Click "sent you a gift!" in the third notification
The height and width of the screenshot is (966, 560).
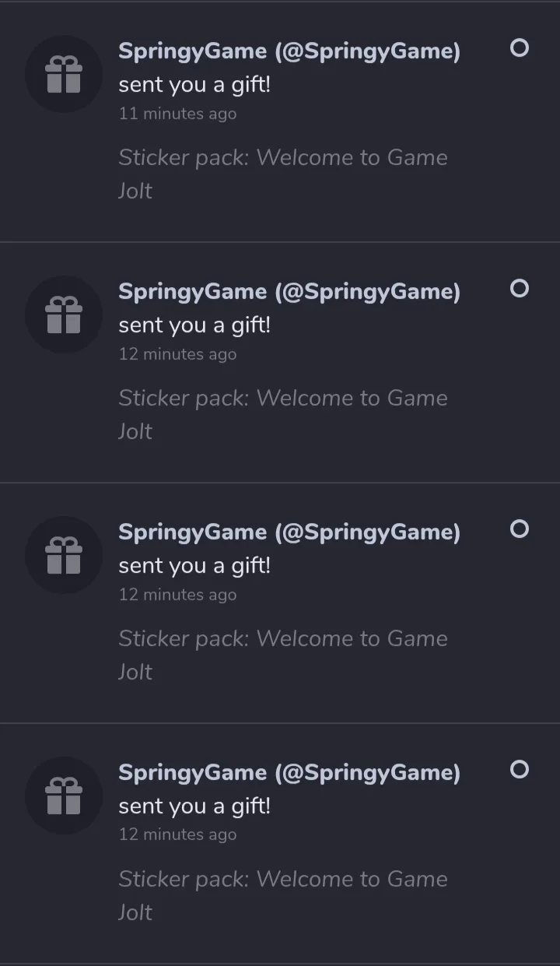click(x=194, y=566)
